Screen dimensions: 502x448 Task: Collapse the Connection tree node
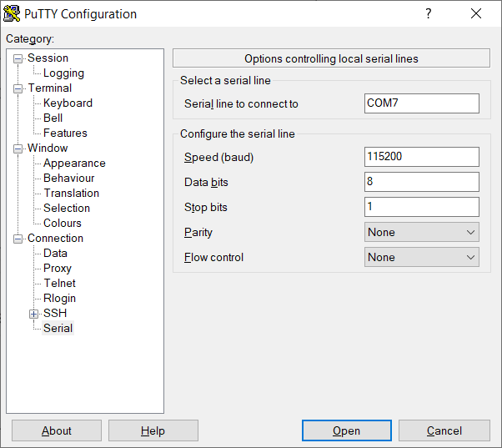click(x=19, y=239)
